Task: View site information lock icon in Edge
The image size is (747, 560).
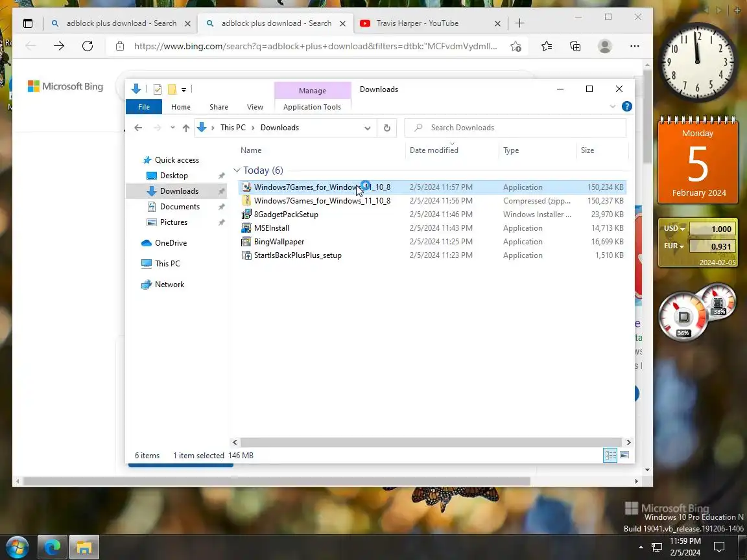Action: tap(120, 46)
